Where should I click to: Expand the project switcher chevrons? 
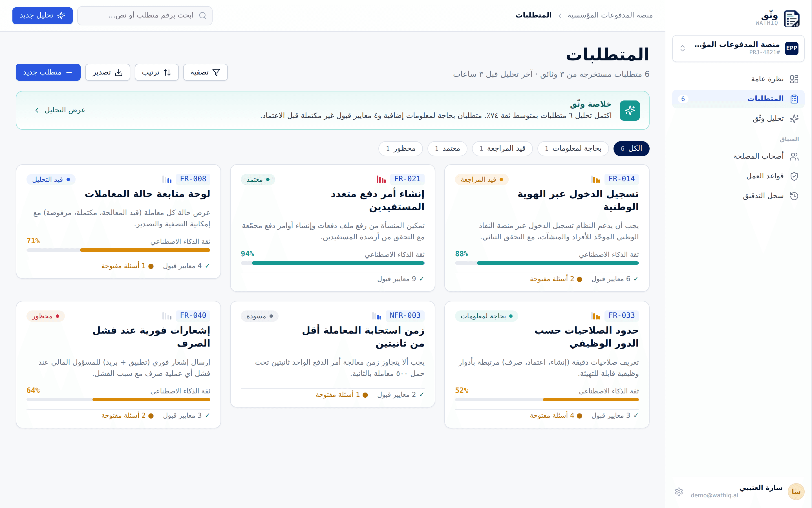click(683, 48)
